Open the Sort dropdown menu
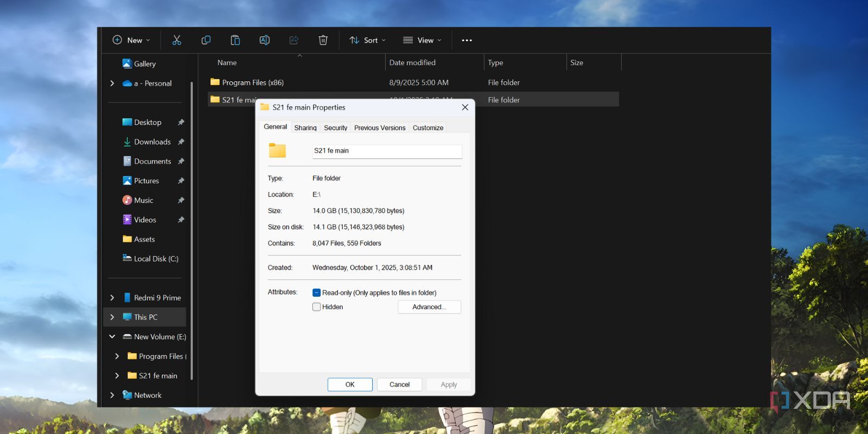868x434 pixels. [x=368, y=40]
